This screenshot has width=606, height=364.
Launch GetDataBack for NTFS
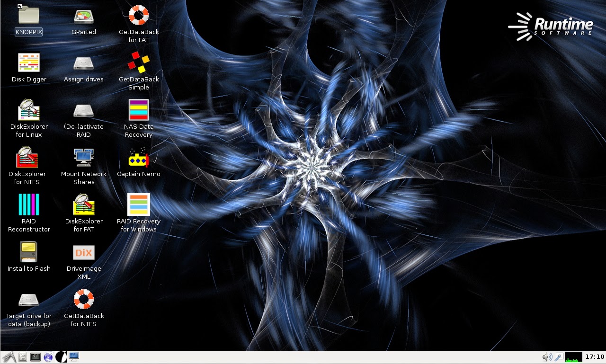pyautogui.click(x=84, y=299)
